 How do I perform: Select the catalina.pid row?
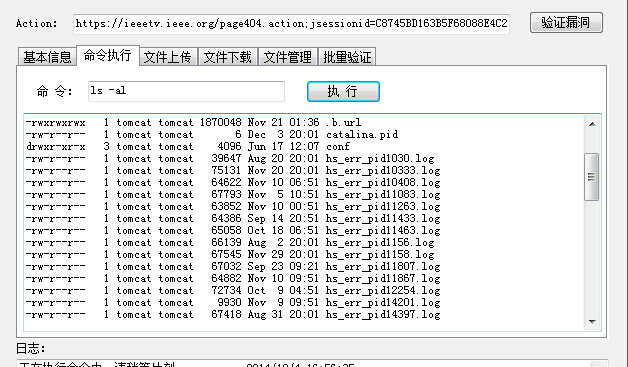[x=212, y=134]
